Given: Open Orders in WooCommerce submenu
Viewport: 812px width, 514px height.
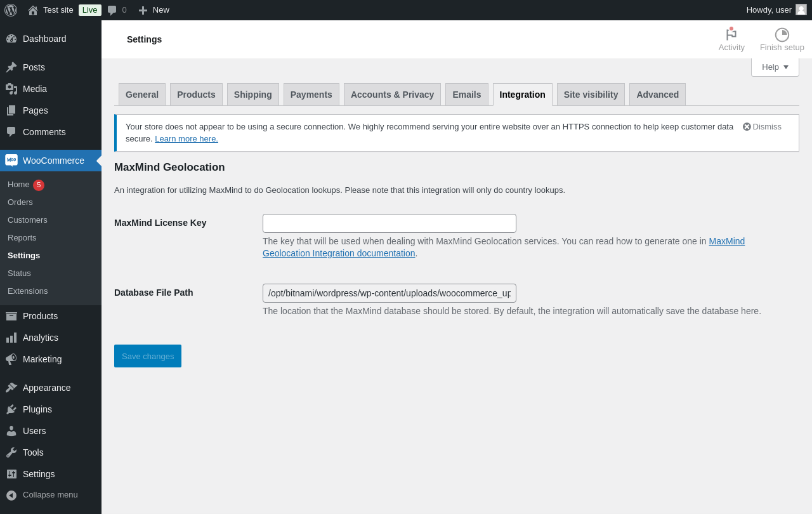Looking at the screenshot, I should (x=20, y=202).
